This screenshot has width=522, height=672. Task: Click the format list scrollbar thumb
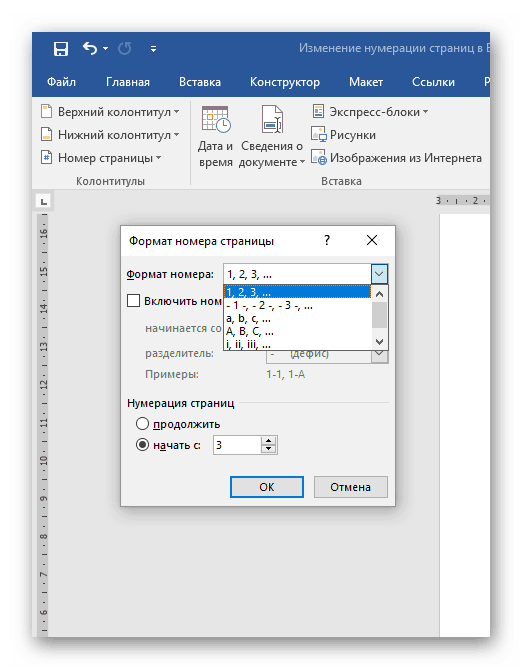pos(379,315)
